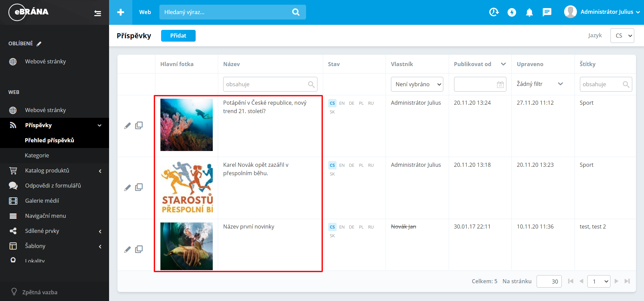644x301 pixels.
Task: Switch Potápění post to DE language
Action: pos(351,103)
